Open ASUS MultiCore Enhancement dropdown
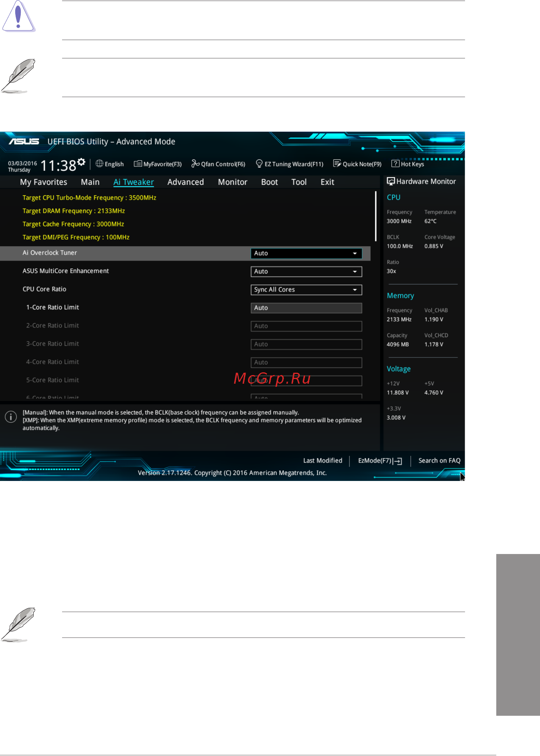The width and height of the screenshot is (540, 756). (306, 272)
